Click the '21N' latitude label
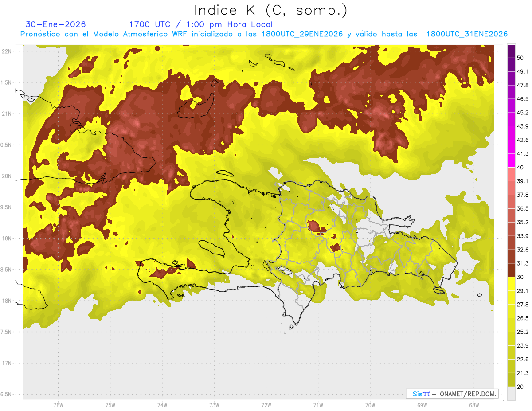The image size is (532, 411). 7,114
